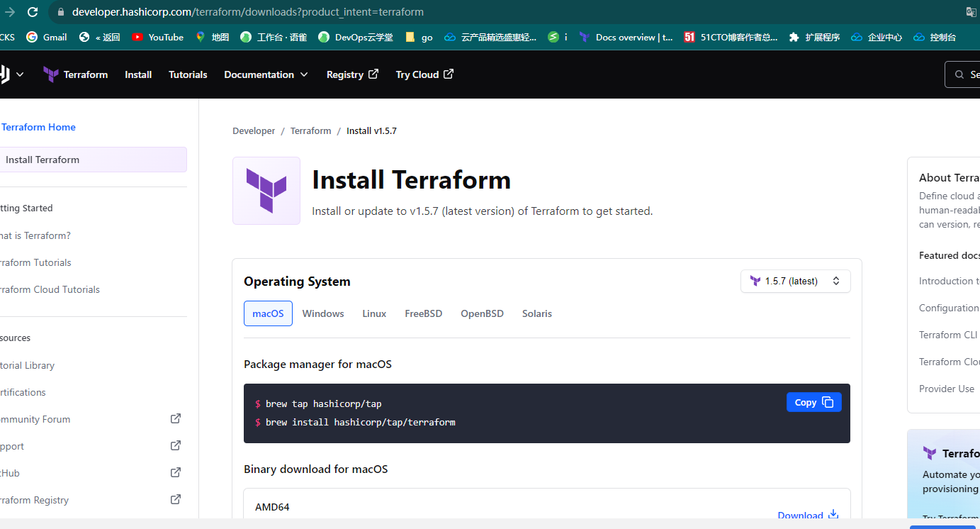Click the Try Cloud external link icon
This screenshot has height=529, width=980.
pyautogui.click(x=450, y=73)
